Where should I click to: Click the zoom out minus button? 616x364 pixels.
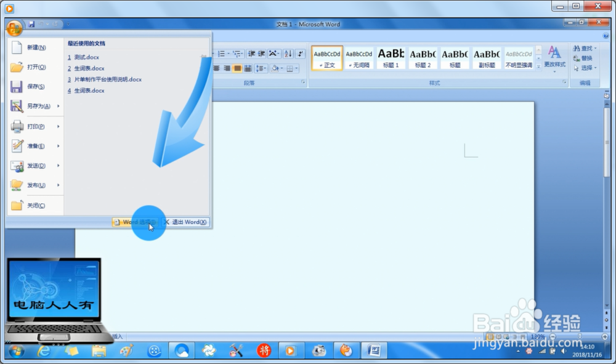(x=553, y=337)
